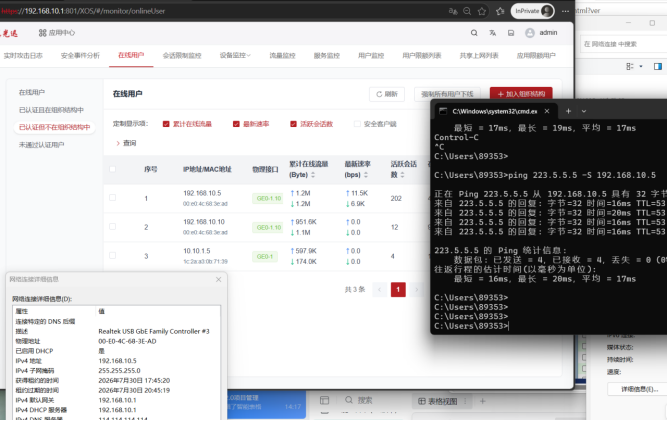Viewport: 667px width, 421px height.
Task: Click the 刷新 refresh button
Action: coord(387,94)
